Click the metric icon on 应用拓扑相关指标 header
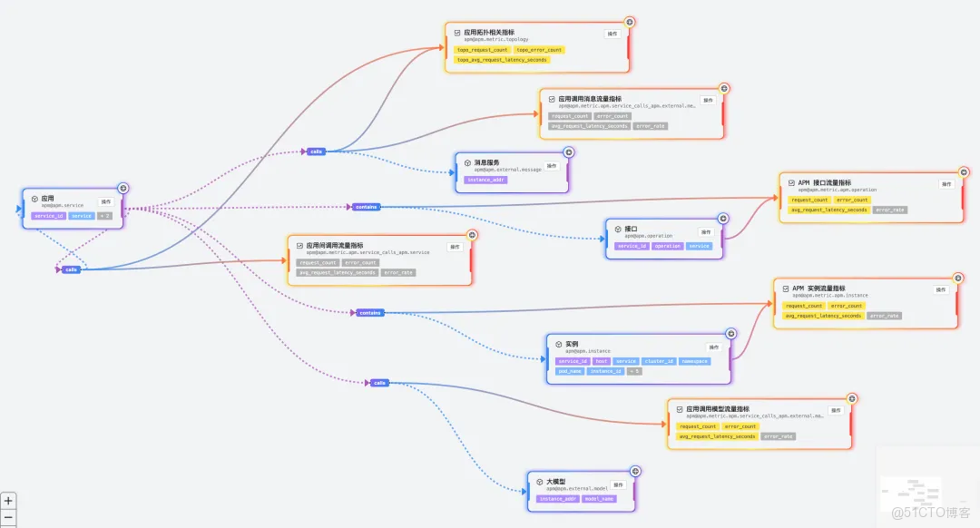 point(459,32)
